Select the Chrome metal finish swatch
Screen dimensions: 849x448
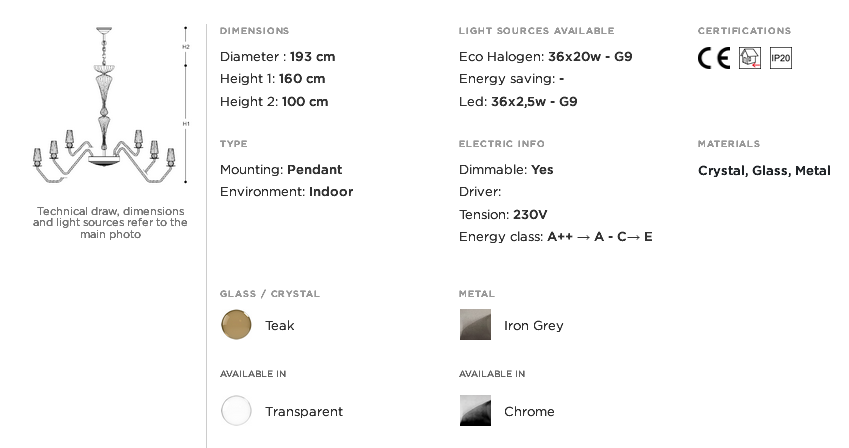[x=475, y=411]
